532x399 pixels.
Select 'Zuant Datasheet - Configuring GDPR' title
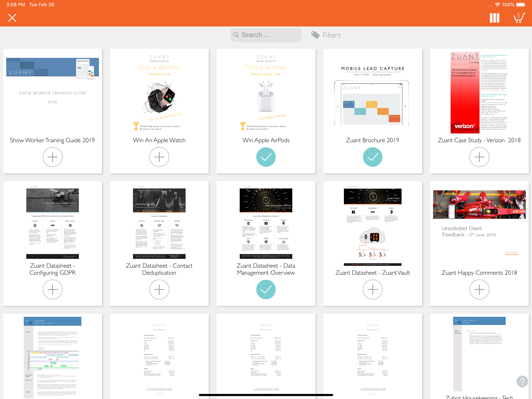pyautogui.click(x=52, y=269)
